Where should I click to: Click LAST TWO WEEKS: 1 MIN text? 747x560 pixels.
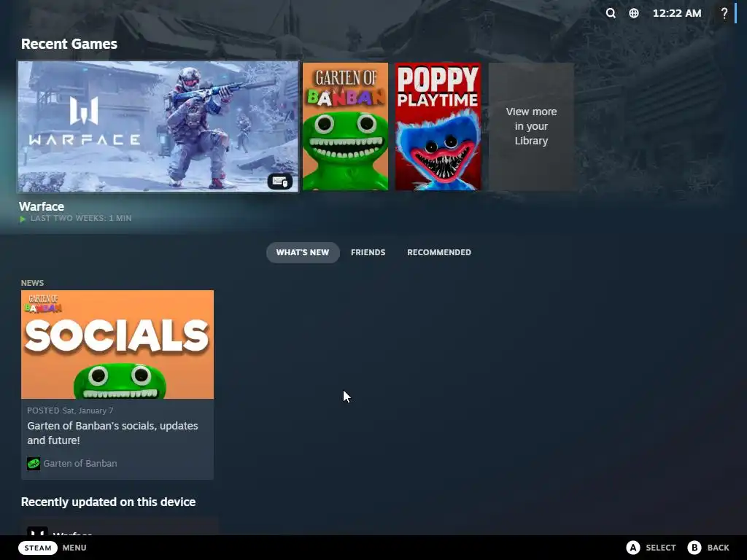(x=81, y=218)
